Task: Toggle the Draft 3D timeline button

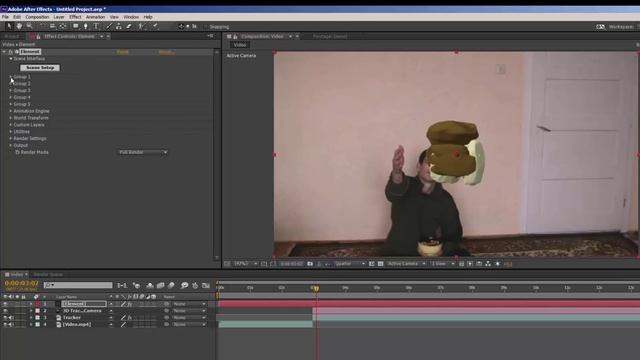Action: [x=136, y=285]
